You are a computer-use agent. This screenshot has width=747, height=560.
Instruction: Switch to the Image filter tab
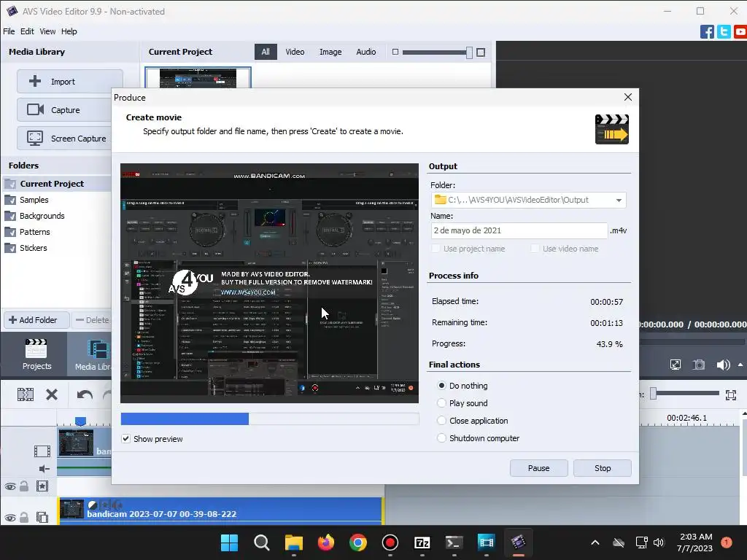[x=330, y=52]
